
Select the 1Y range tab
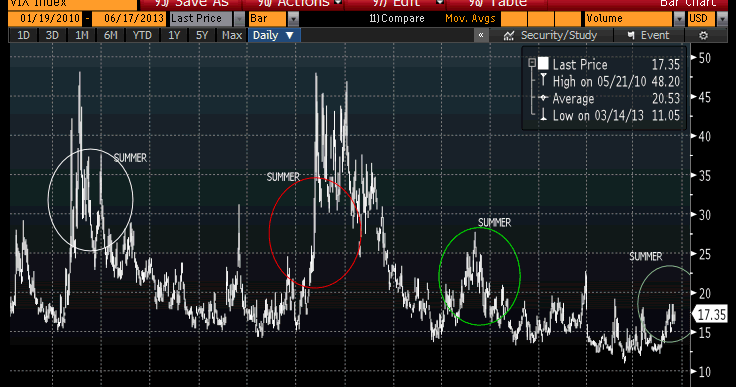pos(174,35)
